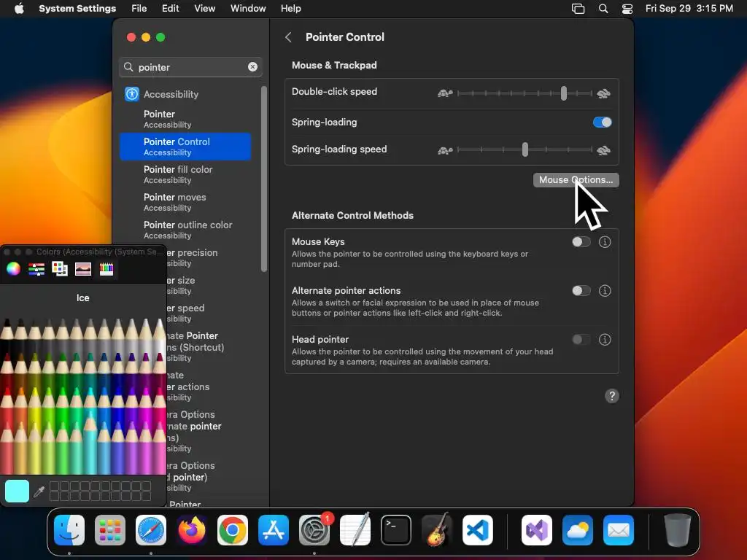Open the Edit menu

[170, 9]
